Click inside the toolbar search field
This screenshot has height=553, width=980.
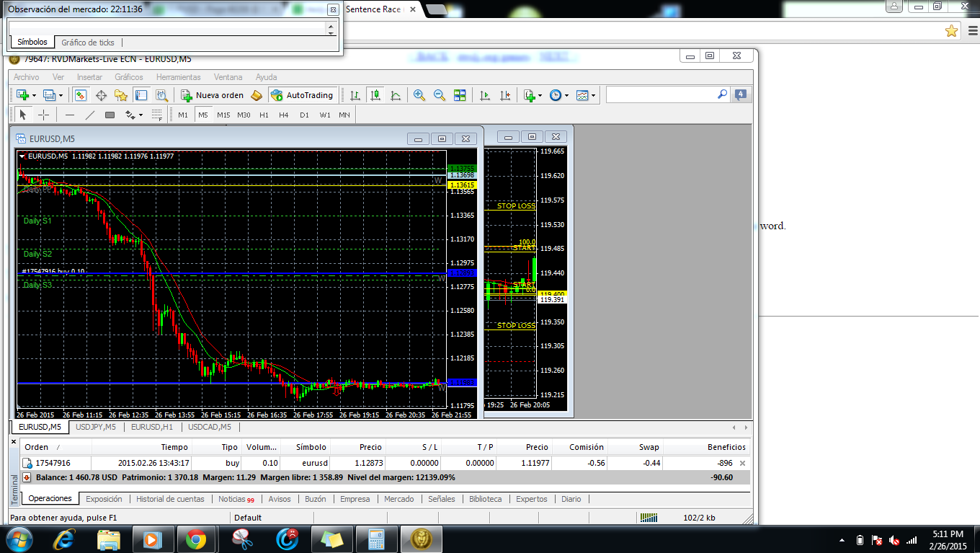[x=661, y=94]
